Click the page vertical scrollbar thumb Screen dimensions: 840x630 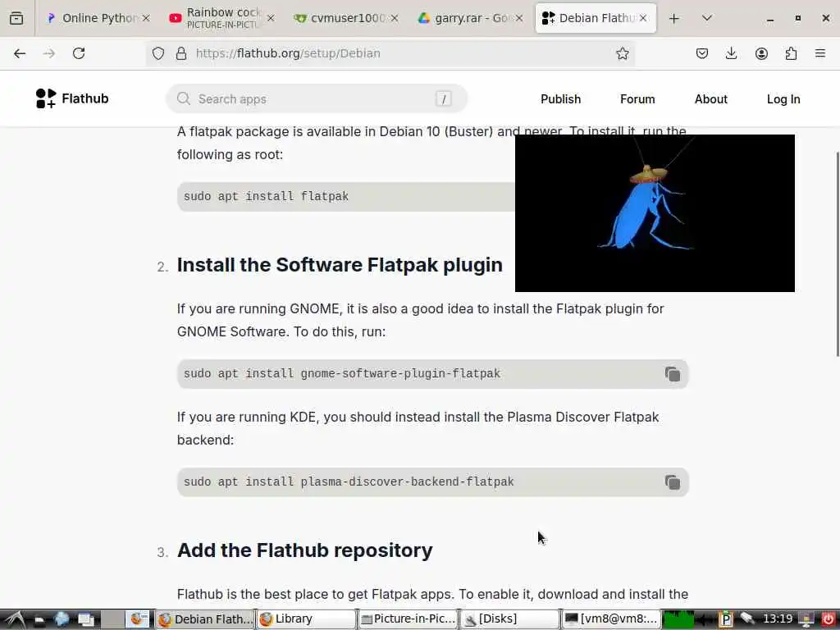coord(838,254)
